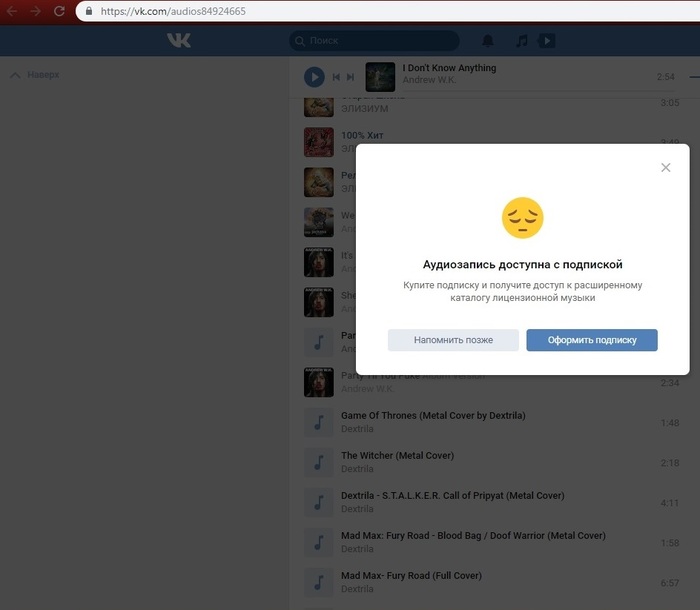Open the notifications bell
The width and height of the screenshot is (700, 610).
click(488, 41)
